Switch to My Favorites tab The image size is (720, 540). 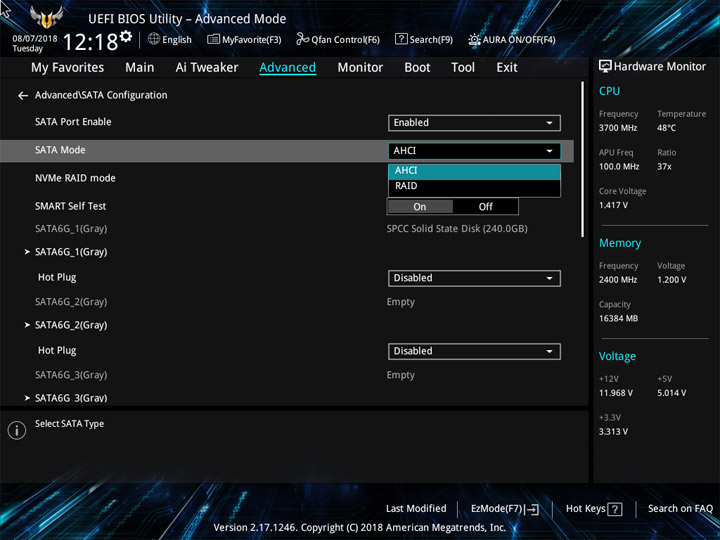[68, 68]
